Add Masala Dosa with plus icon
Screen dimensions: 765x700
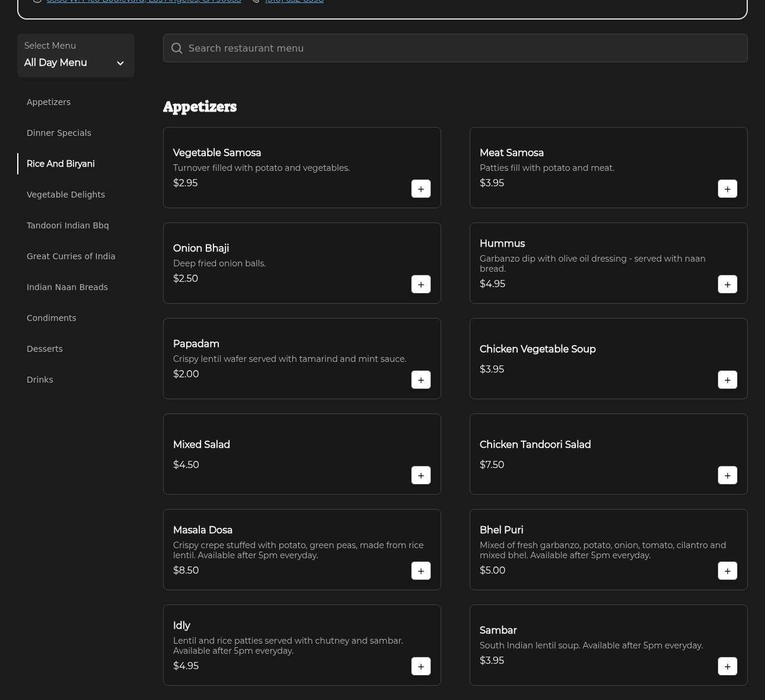click(420, 571)
